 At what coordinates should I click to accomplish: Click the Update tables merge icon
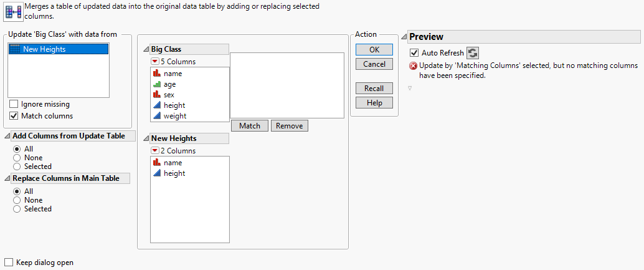[x=13, y=11]
